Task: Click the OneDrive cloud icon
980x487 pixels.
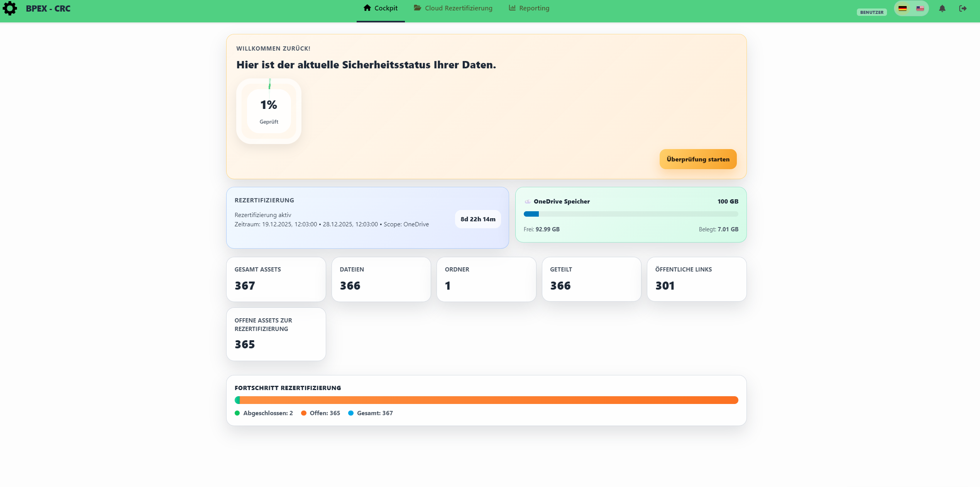Action: [528, 202]
